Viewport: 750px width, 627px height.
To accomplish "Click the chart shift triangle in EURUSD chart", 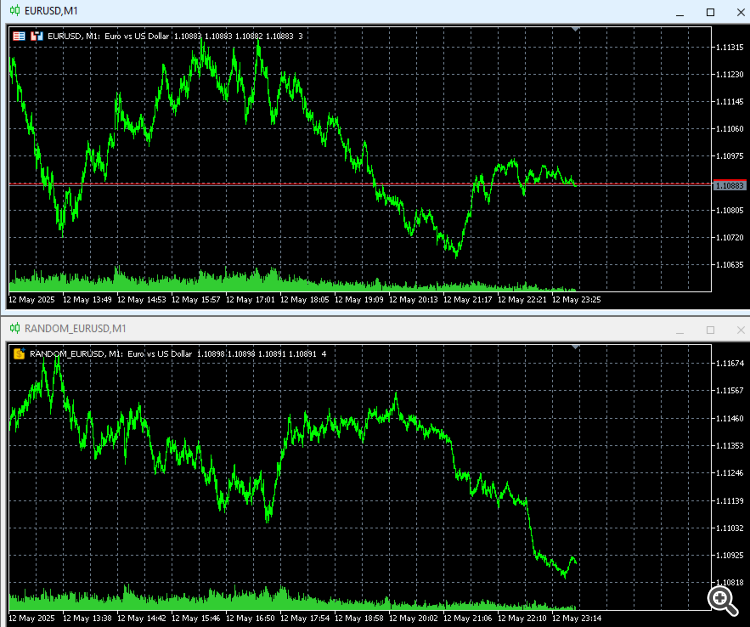I will [x=576, y=30].
